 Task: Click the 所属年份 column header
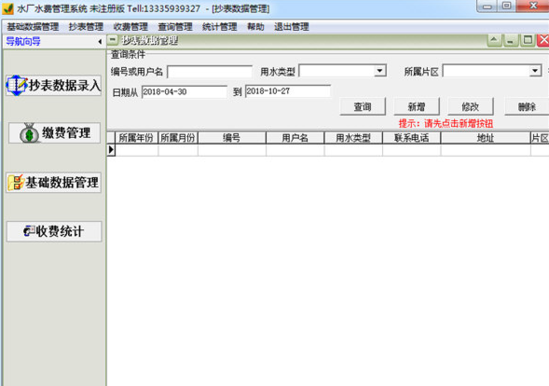coord(137,138)
